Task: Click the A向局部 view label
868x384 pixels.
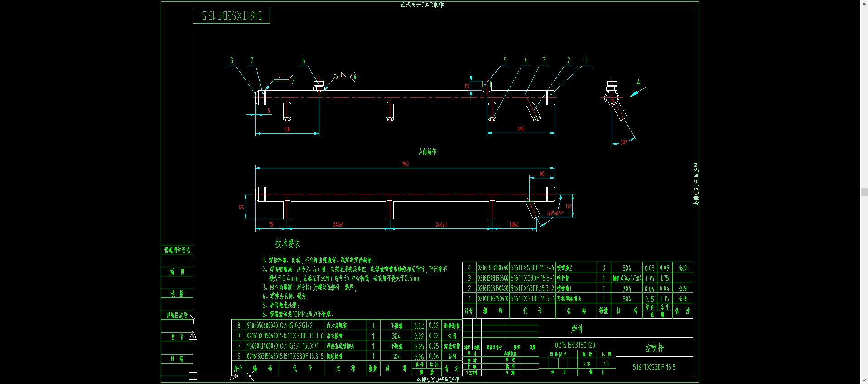Action: pos(427,151)
